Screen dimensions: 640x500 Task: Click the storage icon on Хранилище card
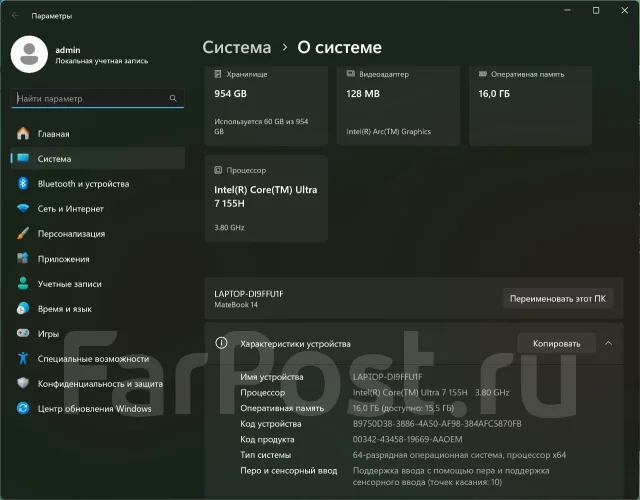click(218, 74)
